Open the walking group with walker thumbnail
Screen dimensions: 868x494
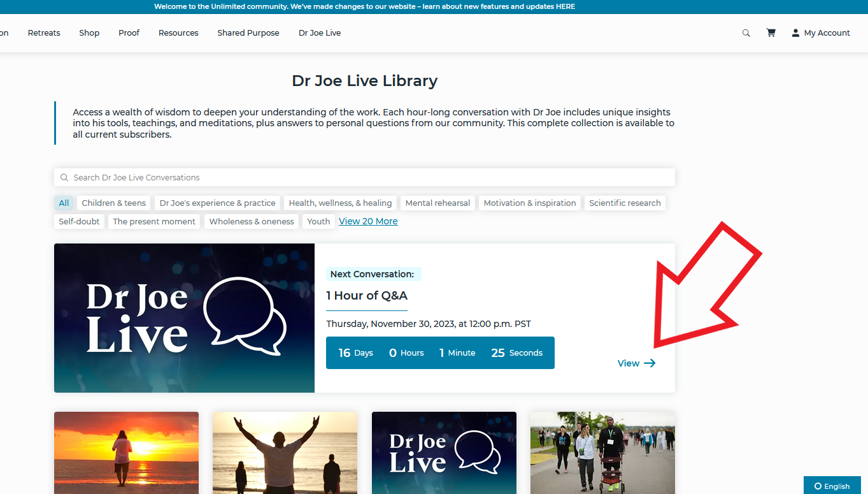(602, 453)
